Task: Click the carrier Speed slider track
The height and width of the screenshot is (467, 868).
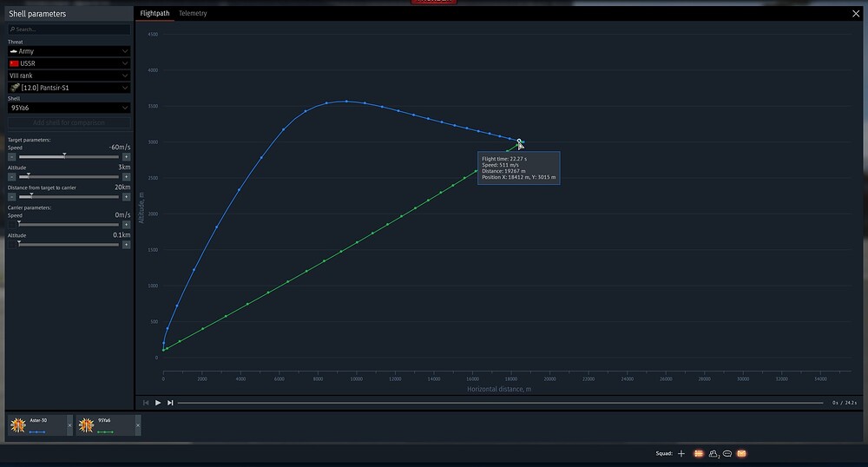Action: pyautogui.click(x=69, y=225)
